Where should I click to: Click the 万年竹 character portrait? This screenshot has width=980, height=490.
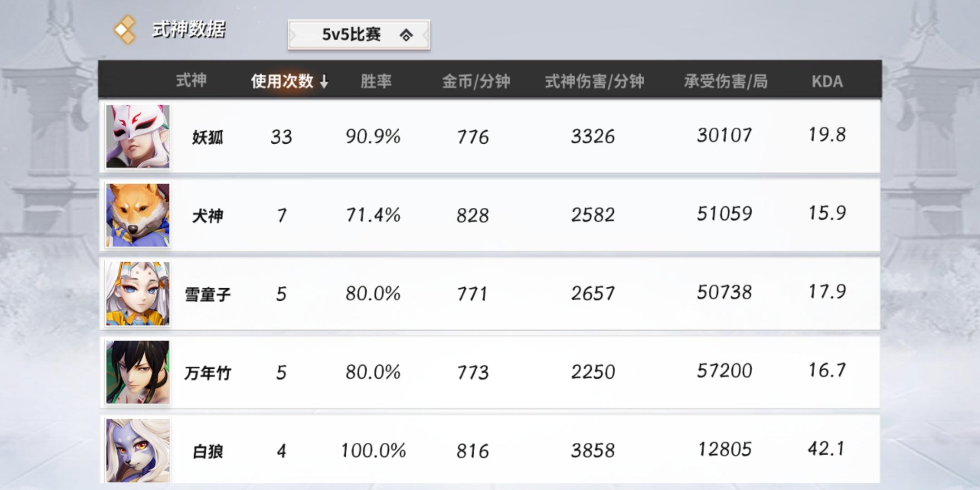click(x=138, y=372)
